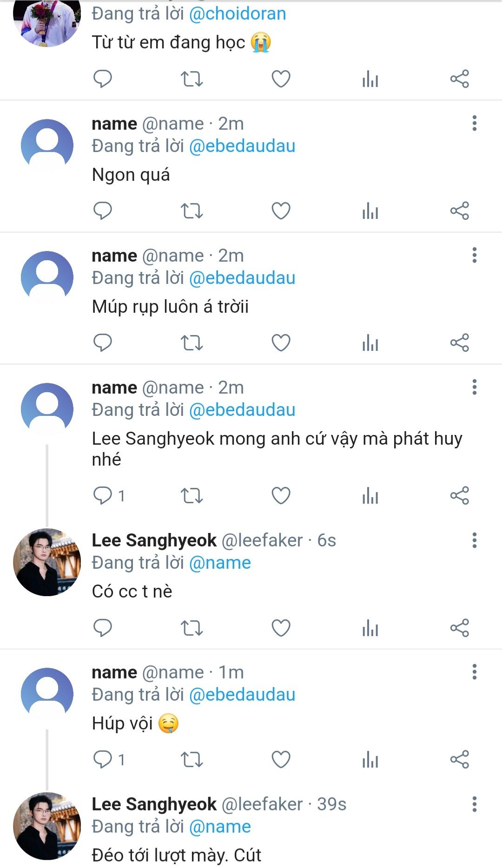Share the "Húp vội" reply
This screenshot has height=868, width=502.
point(459,760)
